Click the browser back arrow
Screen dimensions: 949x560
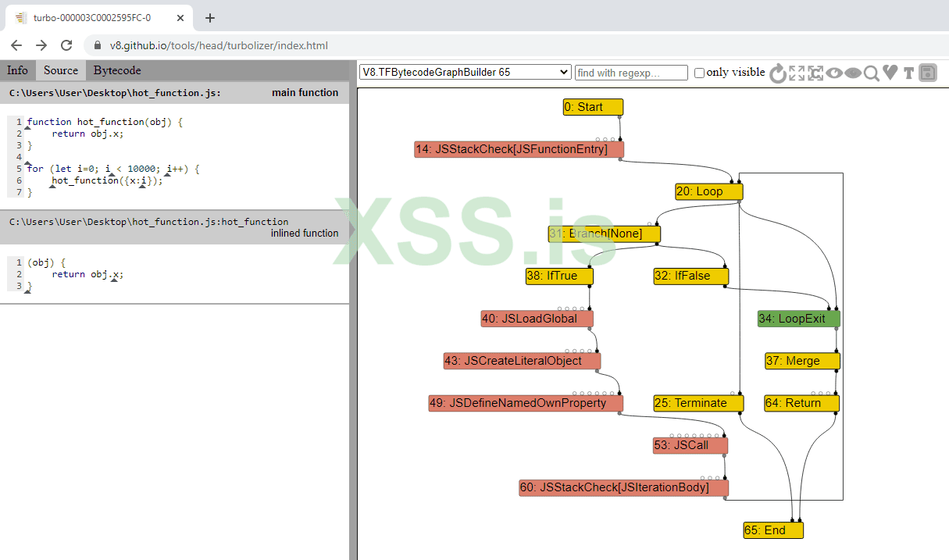click(x=16, y=45)
